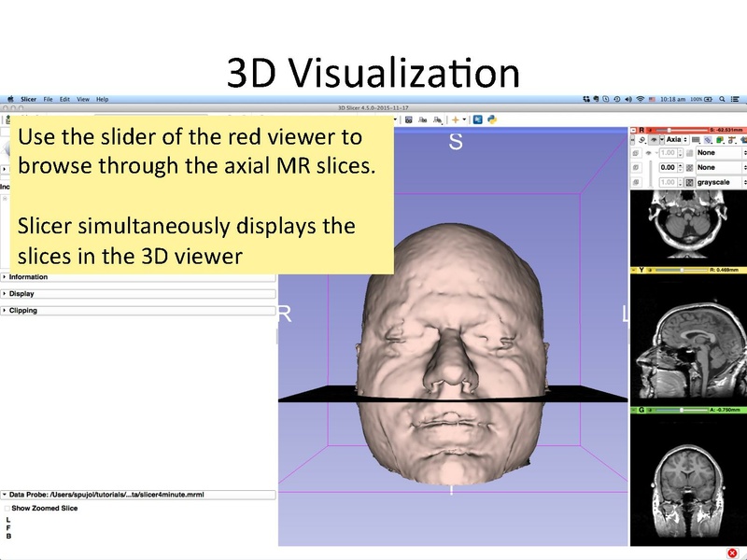
Task: Open the View menu
Action: point(83,99)
